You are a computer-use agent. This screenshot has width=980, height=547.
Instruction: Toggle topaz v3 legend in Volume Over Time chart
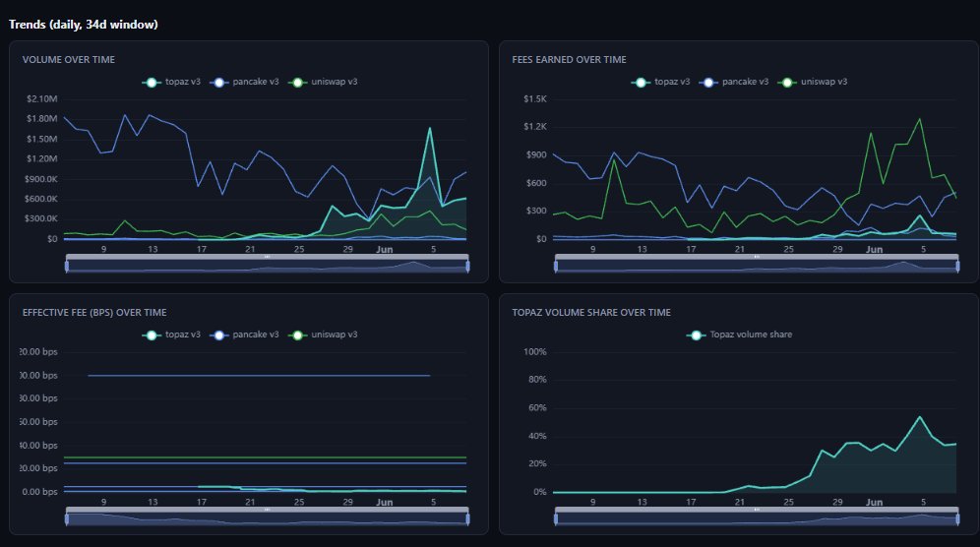tap(172, 82)
